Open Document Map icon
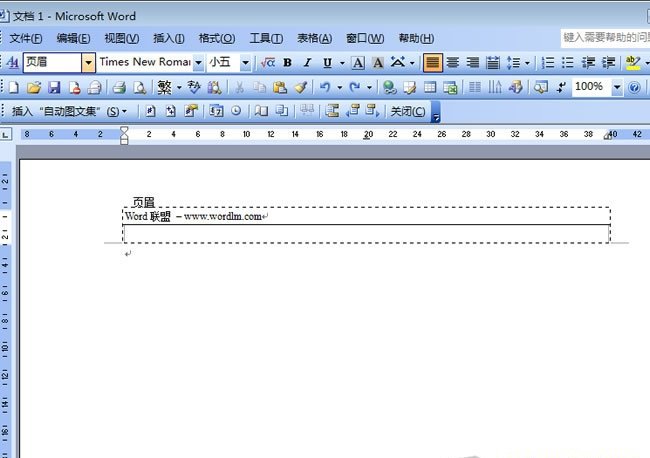The height and width of the screenshot is (458, 650). [541, 87]
